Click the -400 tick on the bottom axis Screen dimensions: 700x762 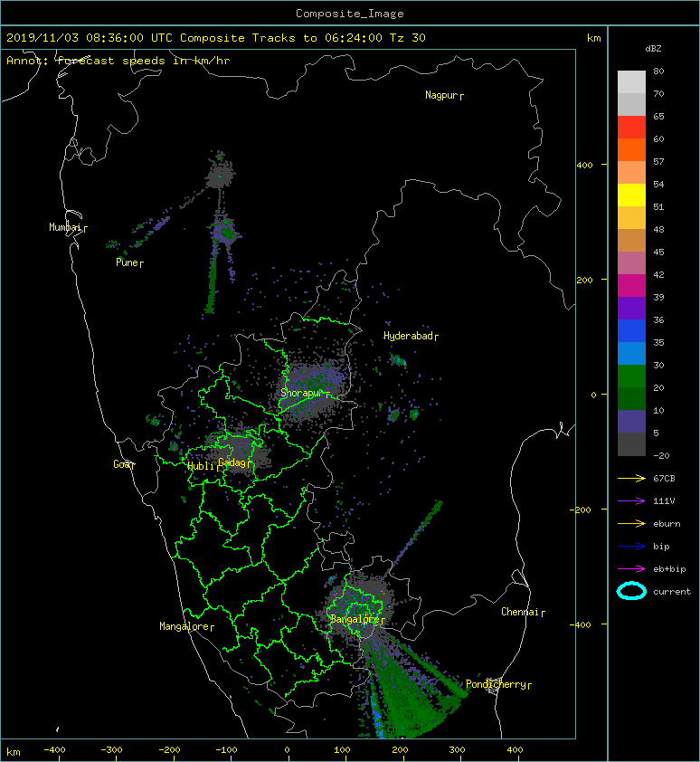click(x=54, y=750)
